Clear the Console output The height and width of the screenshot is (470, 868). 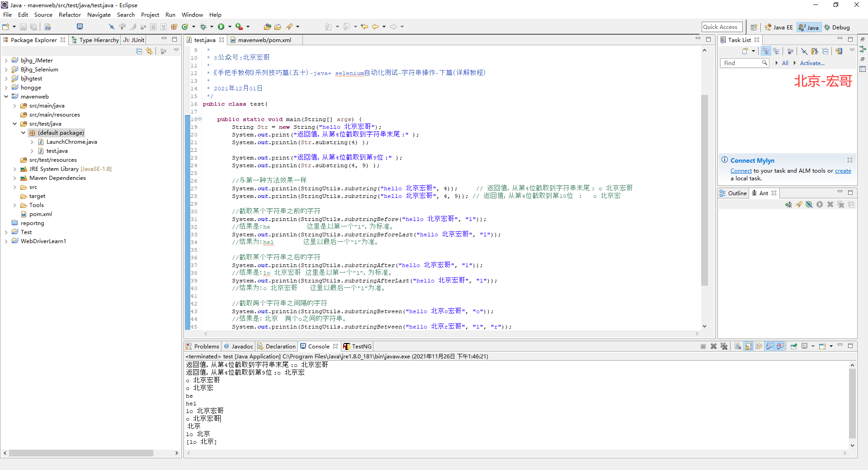(738, 346)
